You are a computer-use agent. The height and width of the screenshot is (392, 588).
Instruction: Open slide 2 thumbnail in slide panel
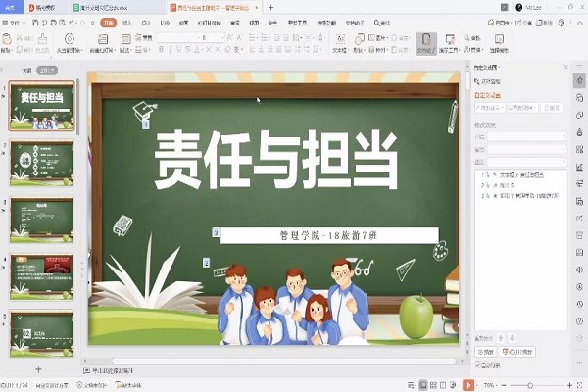(41, 163)
